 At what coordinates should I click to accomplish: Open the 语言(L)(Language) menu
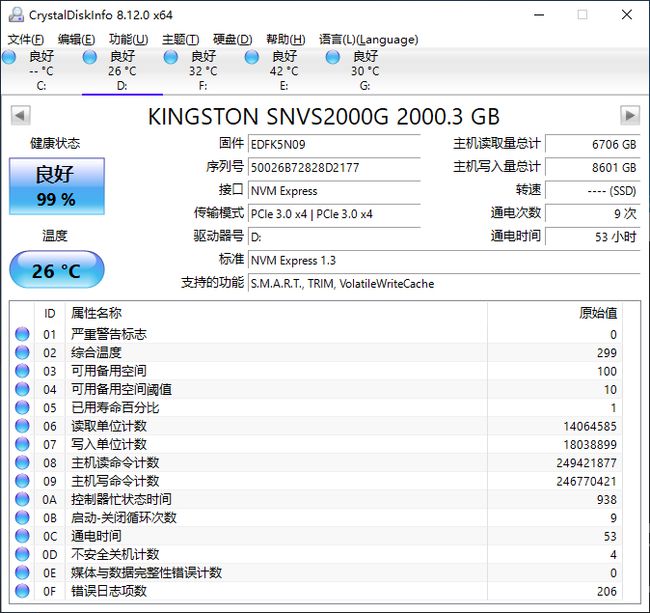(369, 39)
